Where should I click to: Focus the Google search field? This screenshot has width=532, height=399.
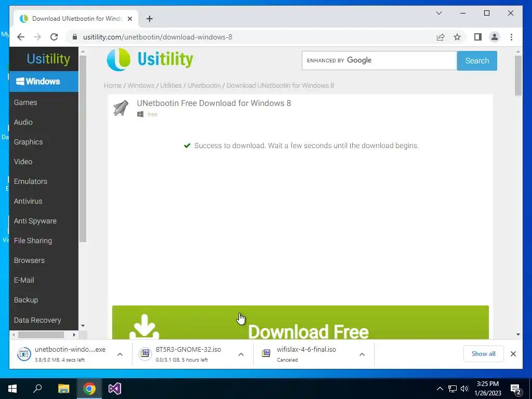pyautogui.click(x=379, y=61)
